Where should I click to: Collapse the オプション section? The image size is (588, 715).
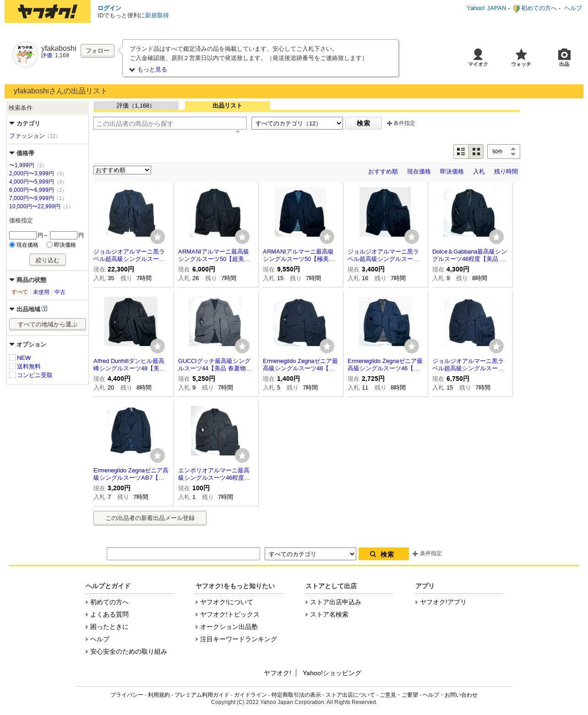pos(28,345)
